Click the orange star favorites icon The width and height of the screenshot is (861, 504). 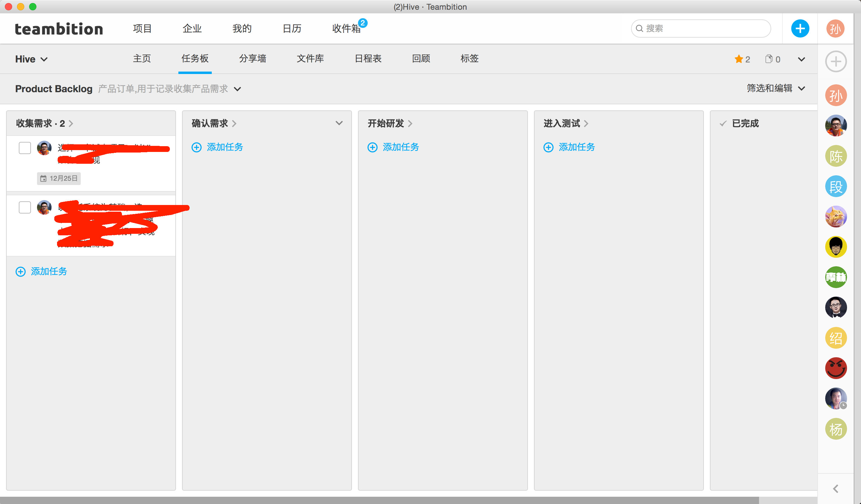pyautogui.click(x=738, y=59)
